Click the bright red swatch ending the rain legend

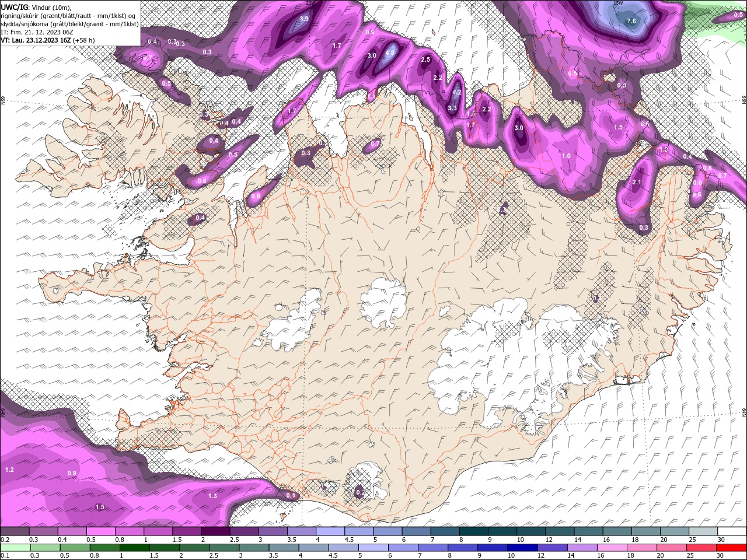731,548
